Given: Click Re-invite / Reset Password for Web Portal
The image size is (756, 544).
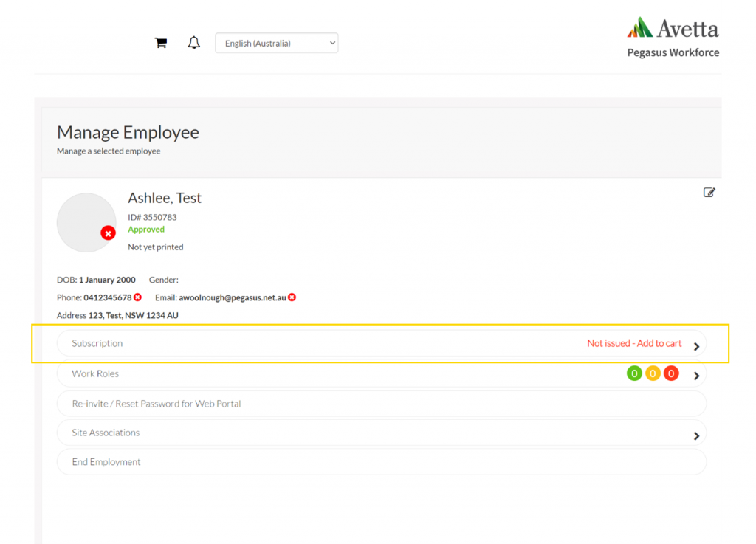Looking at the screenshot, I should [x=382, y=404].
